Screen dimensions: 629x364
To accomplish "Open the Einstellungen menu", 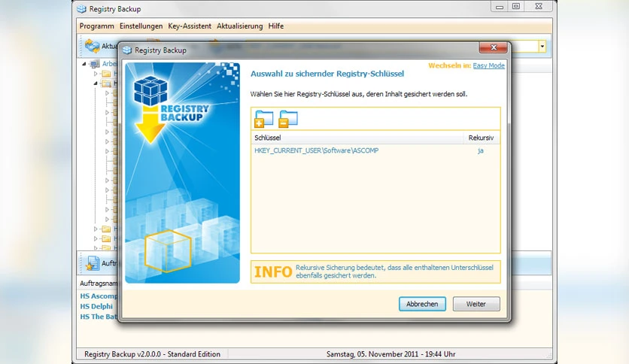I will coord(141,26).
